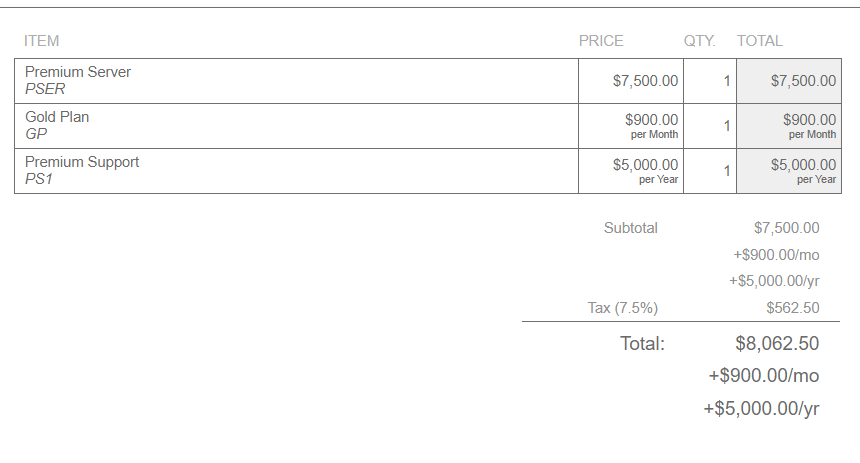The width and height of the screenshot is (860, 463).
Task: Click the shaded $5,000.00 per Year total
Action: point(789,171)
